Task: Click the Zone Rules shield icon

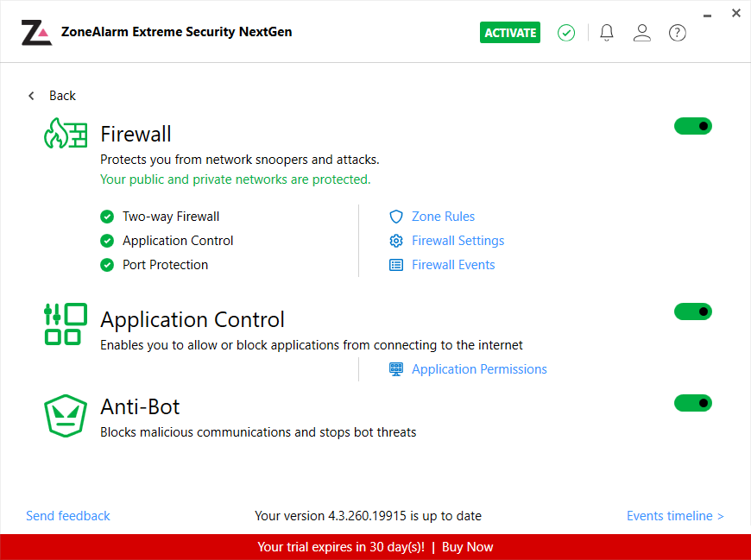Action: (396, 217)
